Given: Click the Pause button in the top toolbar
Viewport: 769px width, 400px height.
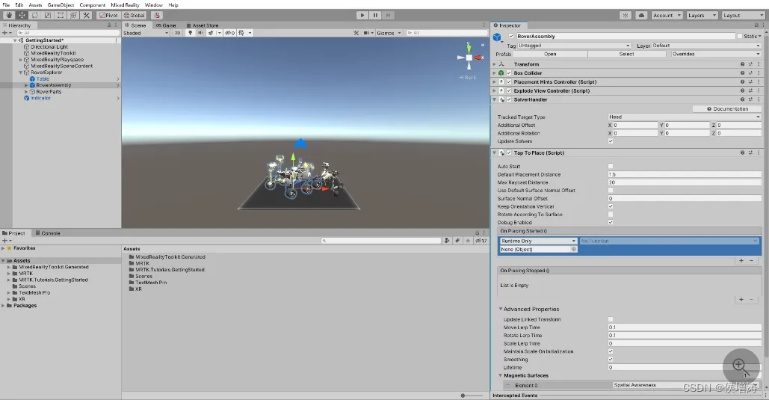Looking at the screenshot, I should [375, 15].
